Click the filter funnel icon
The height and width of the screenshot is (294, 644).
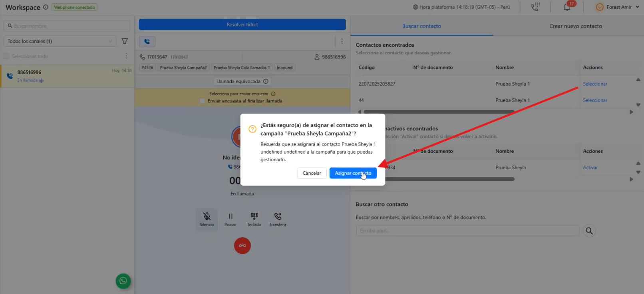coord(125,41)
